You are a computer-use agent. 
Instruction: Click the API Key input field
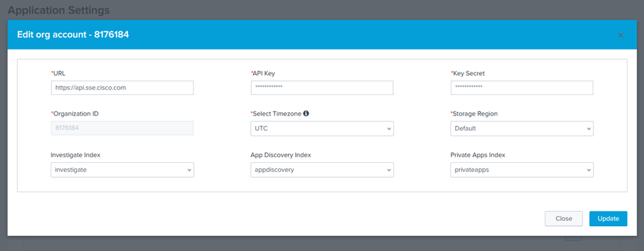pos(322,88)
